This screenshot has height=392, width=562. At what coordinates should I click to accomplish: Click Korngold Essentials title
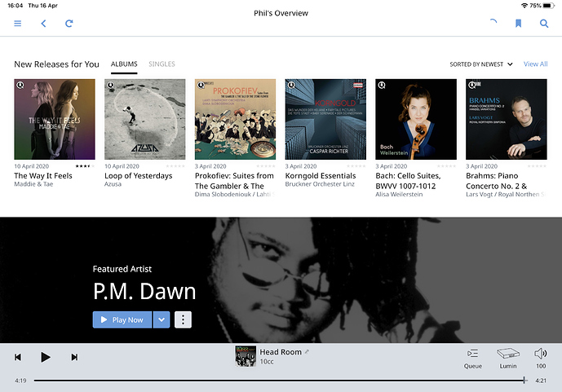point(321,176)
